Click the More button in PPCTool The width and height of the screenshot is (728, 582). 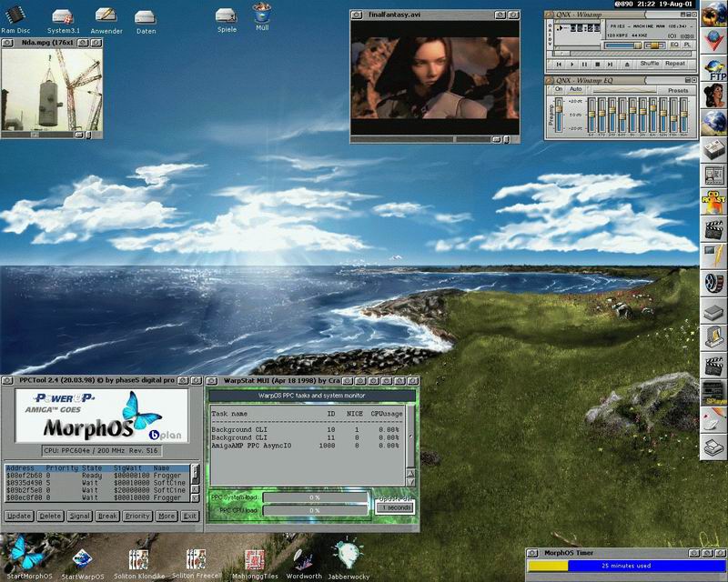[167, 517]
